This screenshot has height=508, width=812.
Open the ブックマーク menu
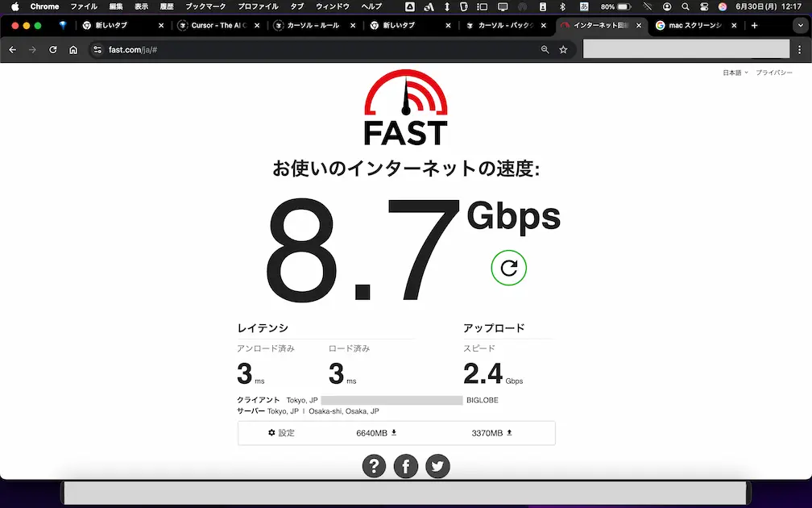pyautogui.click(x=205, y=6)
